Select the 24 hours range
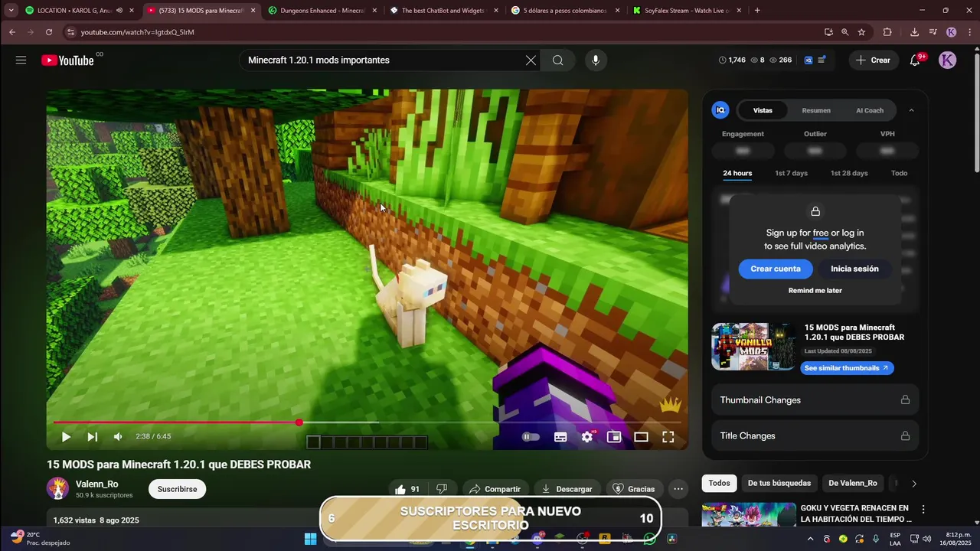This screenshot has height=551, width=980. [x=737, y=173]
